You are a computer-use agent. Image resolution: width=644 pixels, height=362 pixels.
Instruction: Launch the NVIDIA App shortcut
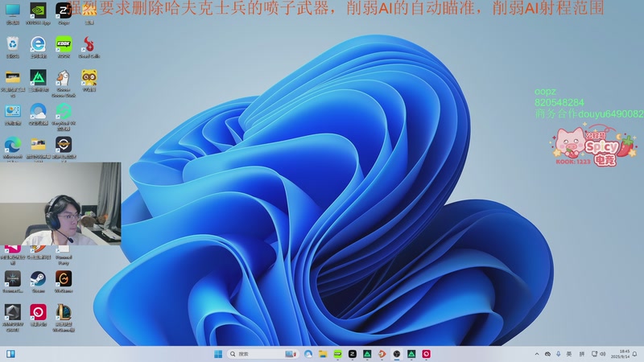point(38,13)
